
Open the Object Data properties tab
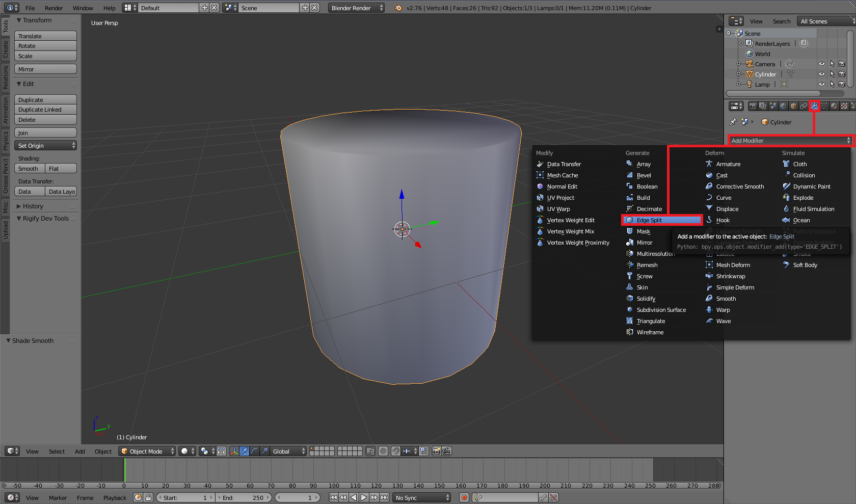(x=824, y=106)
